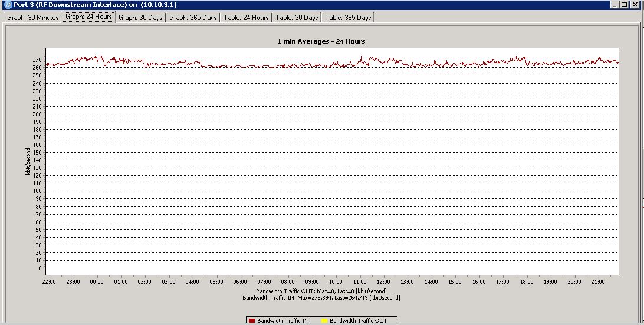Open the Graph: 365 Days tab
The image size is (644, 325).
coord(193,18)
